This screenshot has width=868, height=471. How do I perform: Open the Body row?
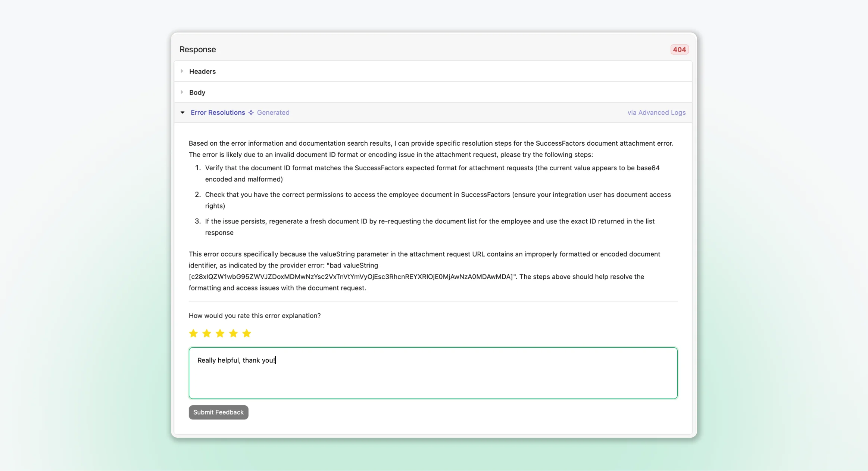coord(197,92)
